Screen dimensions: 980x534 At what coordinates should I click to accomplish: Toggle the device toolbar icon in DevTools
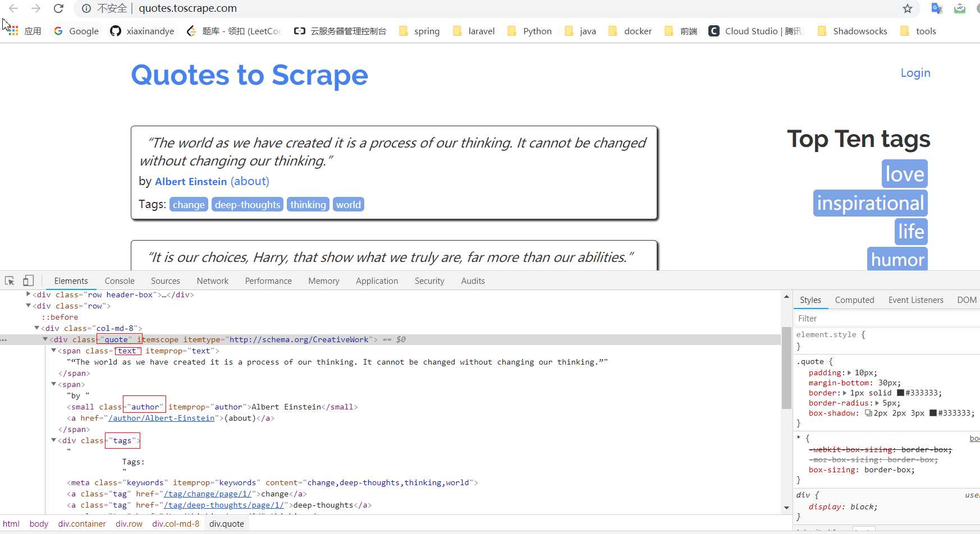point(28,280)
